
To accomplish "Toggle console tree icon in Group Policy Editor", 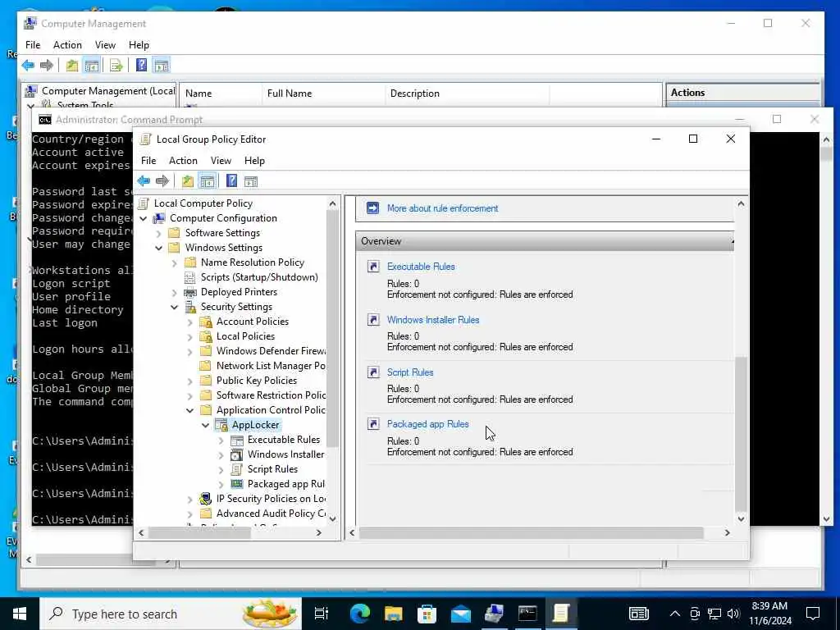I will (x=208, y=181).
